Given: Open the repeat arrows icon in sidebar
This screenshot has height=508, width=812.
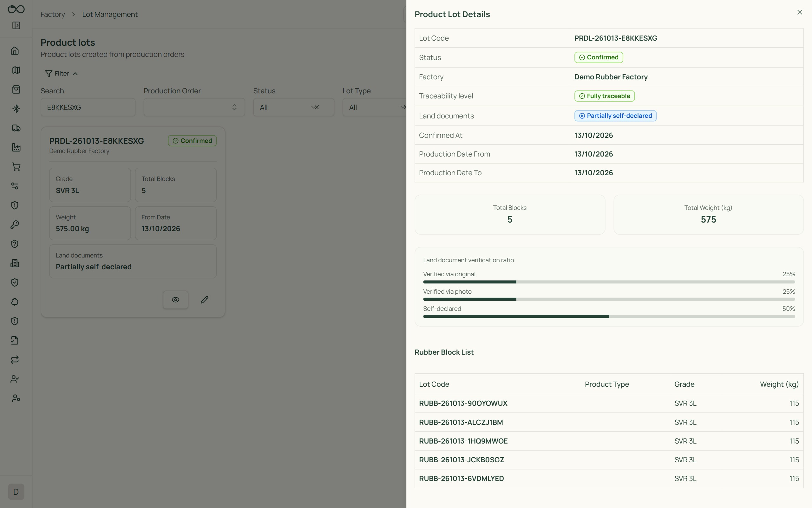Looking at the screenshot, I should 15,360.
